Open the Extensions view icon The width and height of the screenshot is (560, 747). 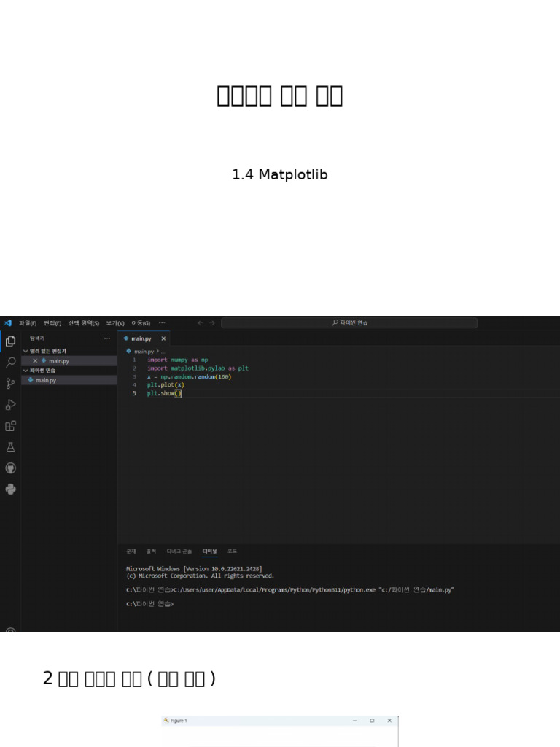pos(10,425)
